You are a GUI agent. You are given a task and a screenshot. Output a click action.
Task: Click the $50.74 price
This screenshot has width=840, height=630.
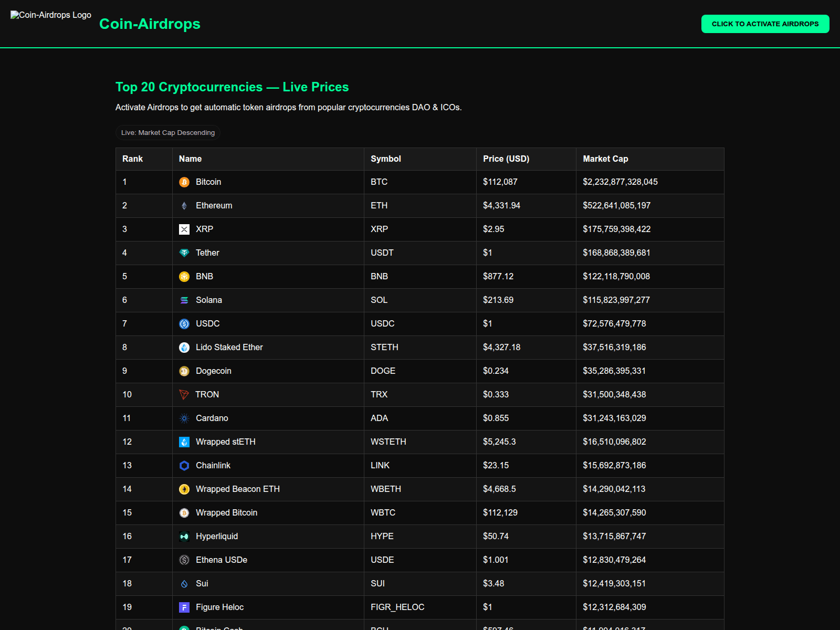point(496,536)
